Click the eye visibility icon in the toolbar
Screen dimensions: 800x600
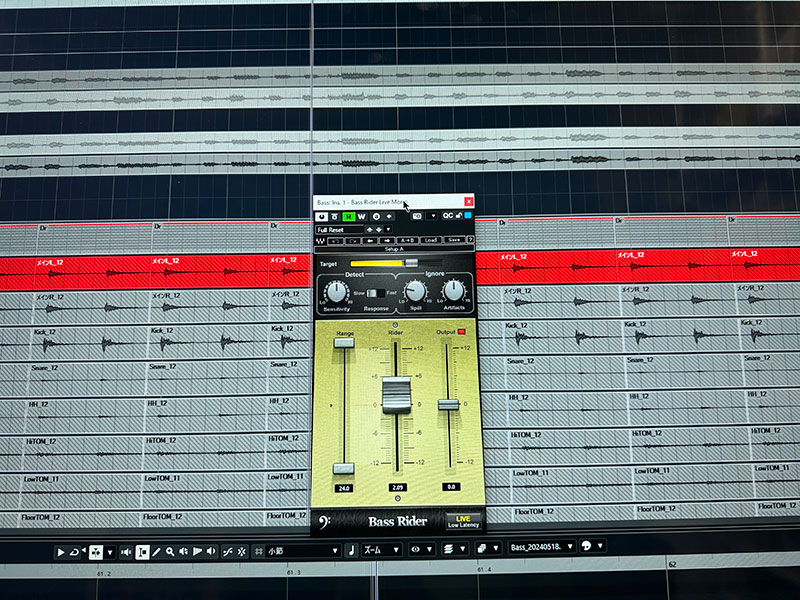416,549
